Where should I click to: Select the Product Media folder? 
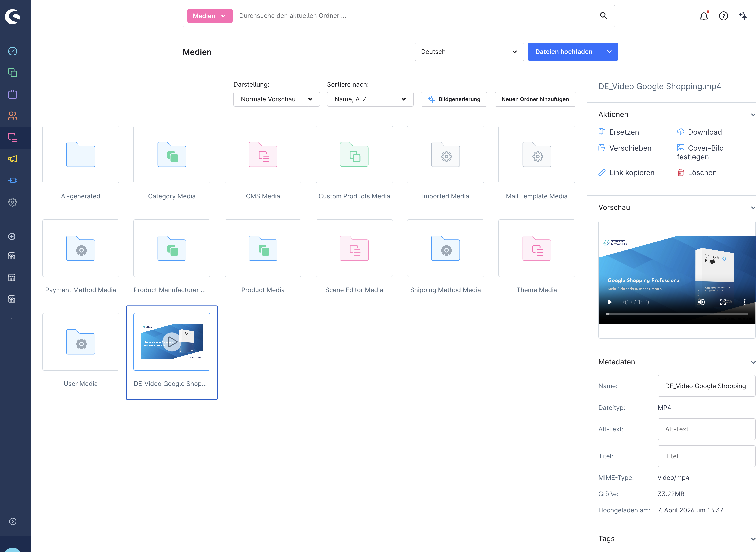coord(263,248)
